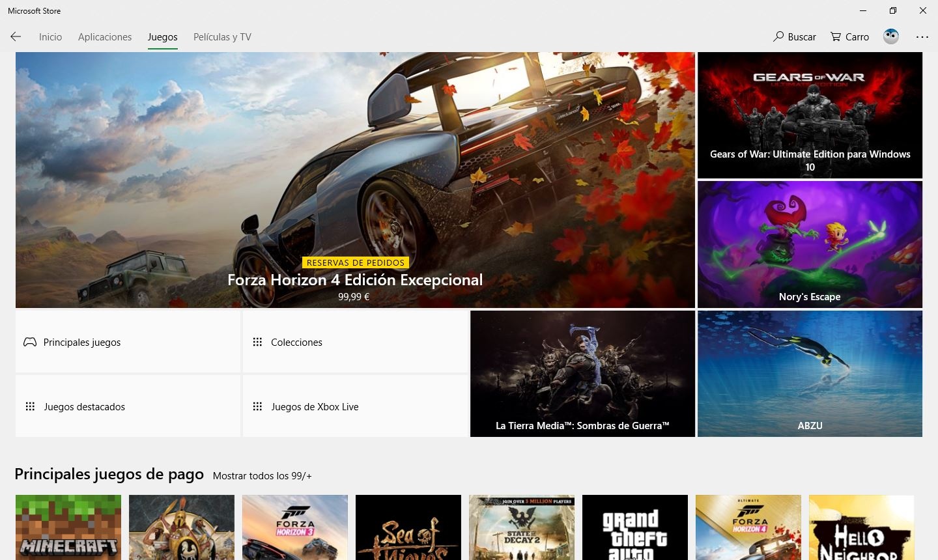Switch to the Aplicaciones tab
Image resolution: width=938 pixels, height=560 pixels.
pyautogui.click(x=105, y=37)
